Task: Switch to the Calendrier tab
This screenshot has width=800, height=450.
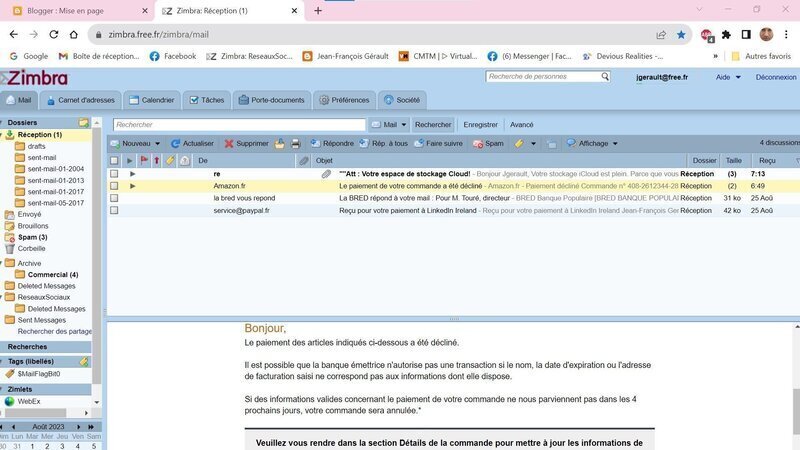Action: point(151,100)
